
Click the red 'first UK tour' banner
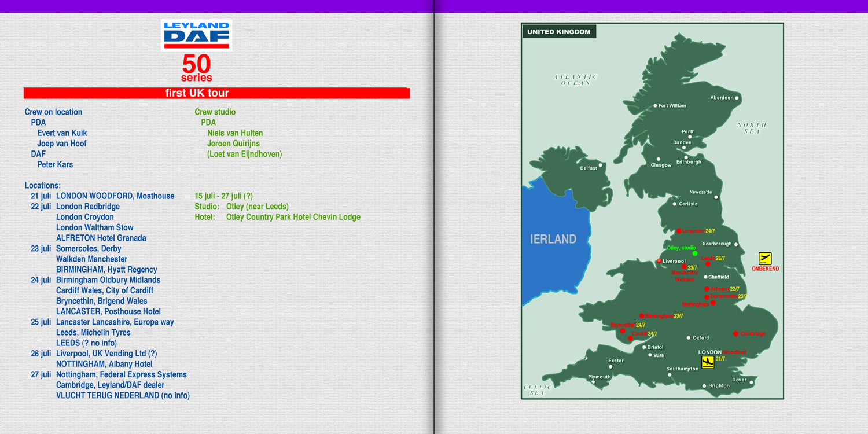[x=216, y=93]
